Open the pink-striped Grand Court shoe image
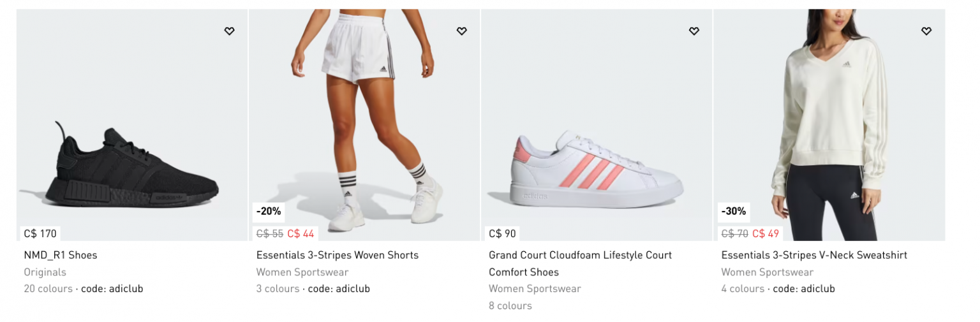The width and height of the screenshot is (980, 322). click(597, 169)
